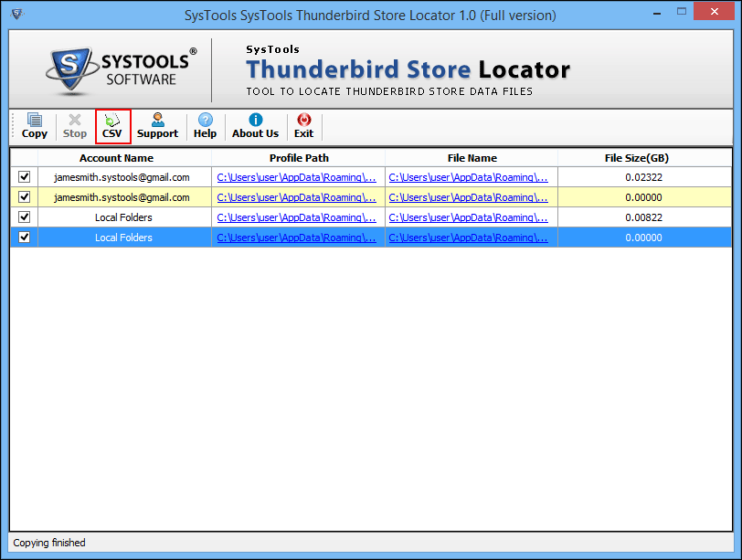Click the Copying finished status bar text
The width and height of the screenshot is (742, 560).
pyautogui.click(x=48, y=542)
